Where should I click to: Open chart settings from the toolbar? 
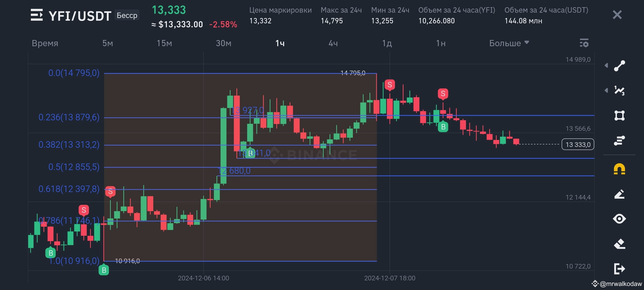click(x=584, y=43)
